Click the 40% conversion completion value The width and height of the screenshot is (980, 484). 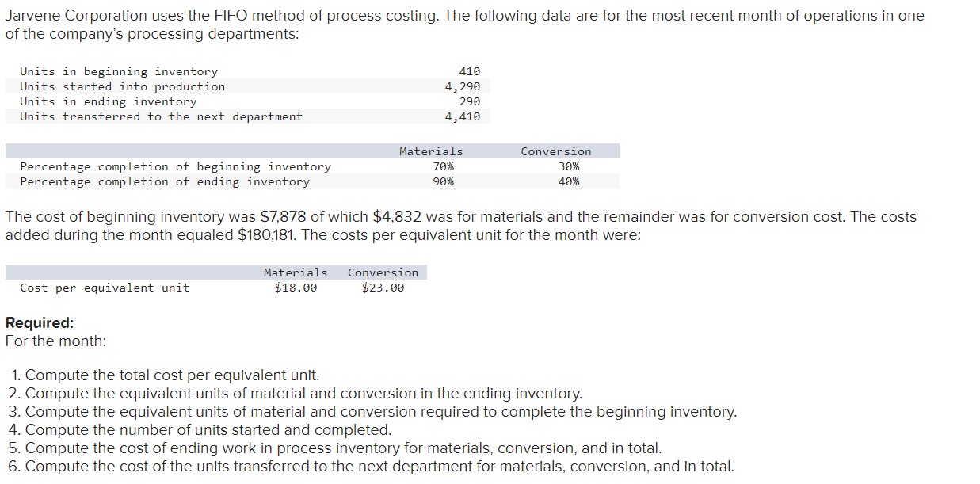[569, 181]
